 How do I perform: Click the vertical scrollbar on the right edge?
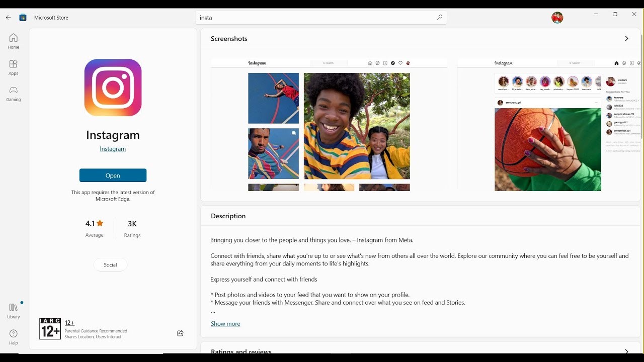642,85
